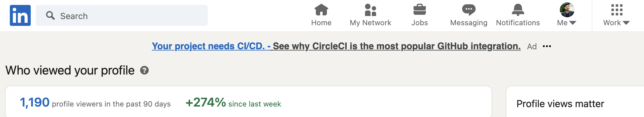
Task: Focus the Search input field
Action: (122, 15)
